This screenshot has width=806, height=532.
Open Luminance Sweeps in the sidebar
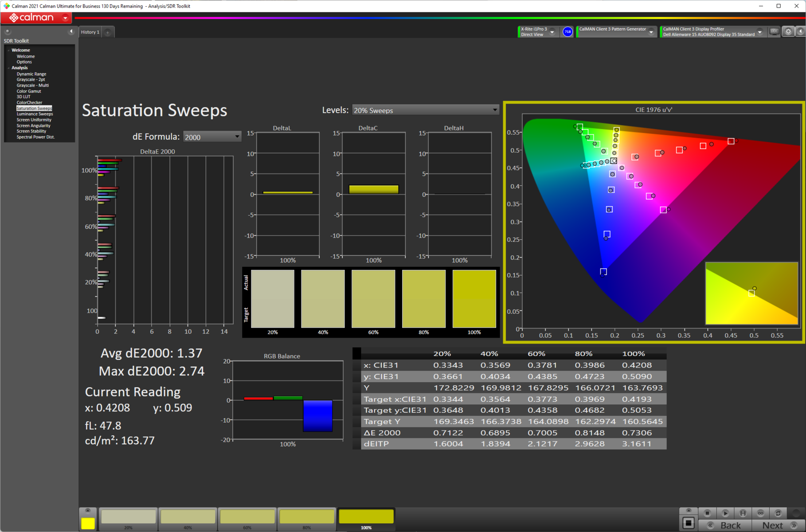pyautogui.click(x=35, y=114)
